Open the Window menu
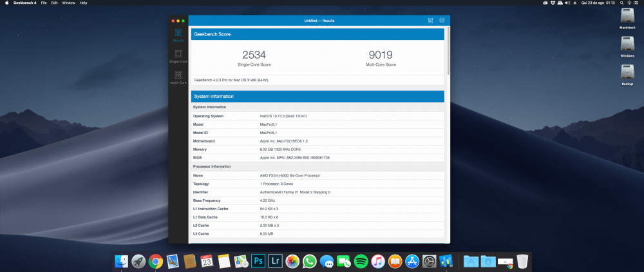 69,3
